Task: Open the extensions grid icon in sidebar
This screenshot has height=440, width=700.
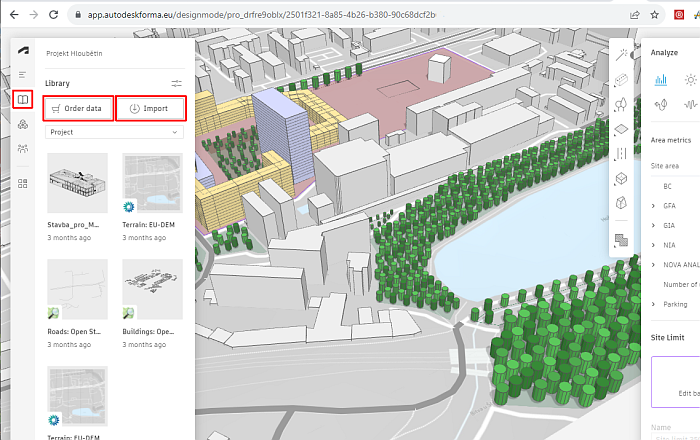Action: click(22, 183)
